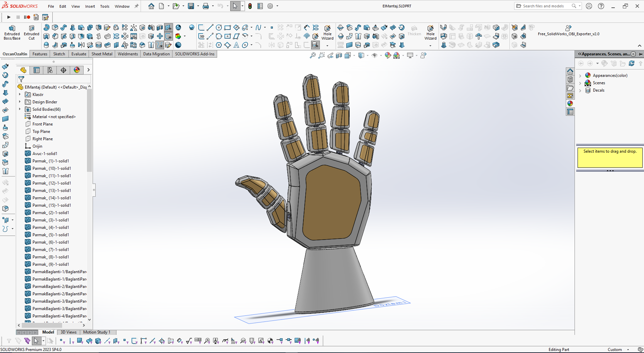Click the Rebuild traffic light icon
The image size is (644, 353).
(x=250, y=6)
